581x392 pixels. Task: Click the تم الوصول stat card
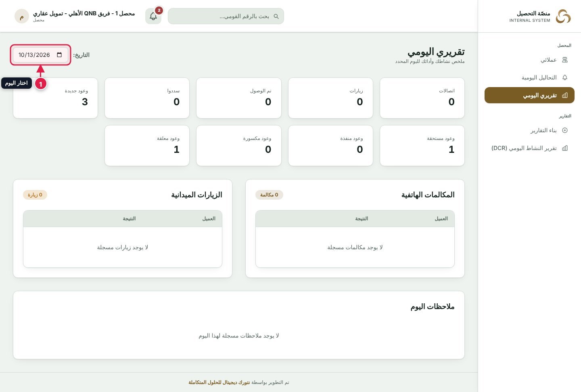(x=239, y=98)
